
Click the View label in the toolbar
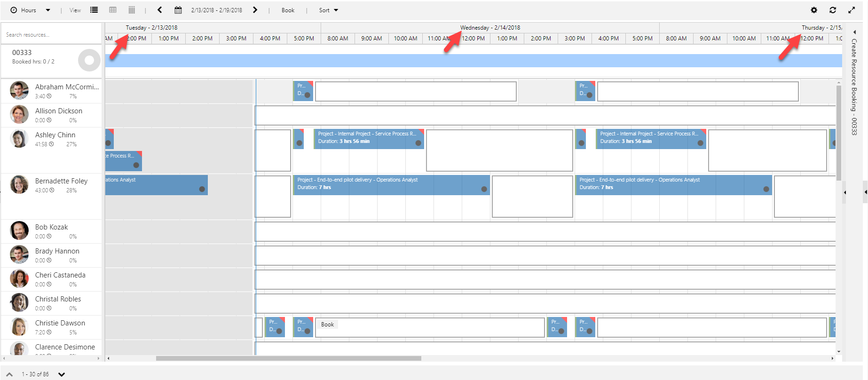pyautogui.click(x=75, y=10)
